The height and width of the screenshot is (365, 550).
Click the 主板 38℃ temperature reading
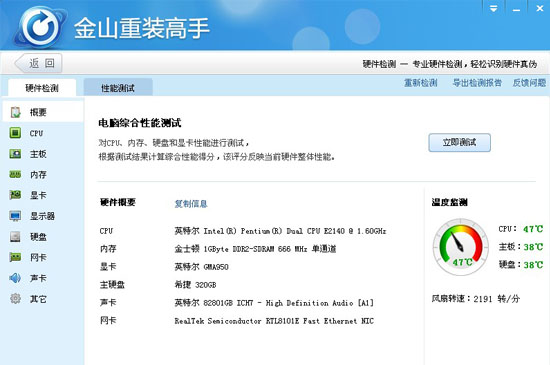(521, 247)
